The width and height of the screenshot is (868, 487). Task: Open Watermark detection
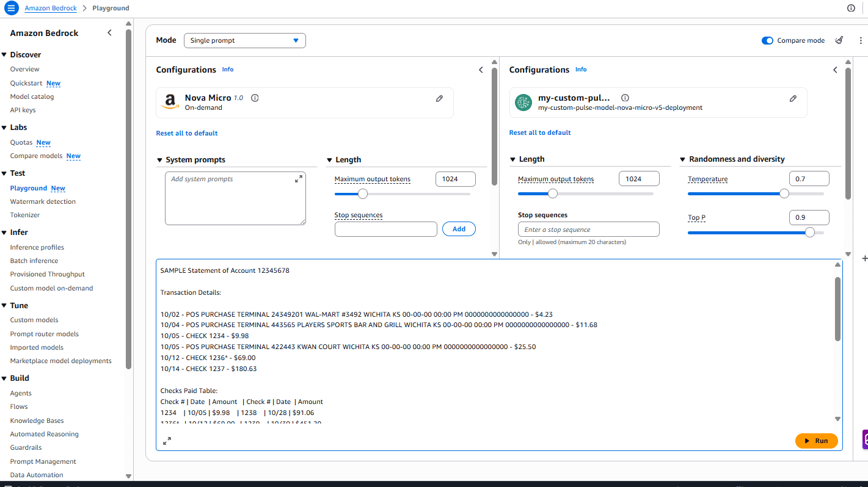click(x=43, y=201)
